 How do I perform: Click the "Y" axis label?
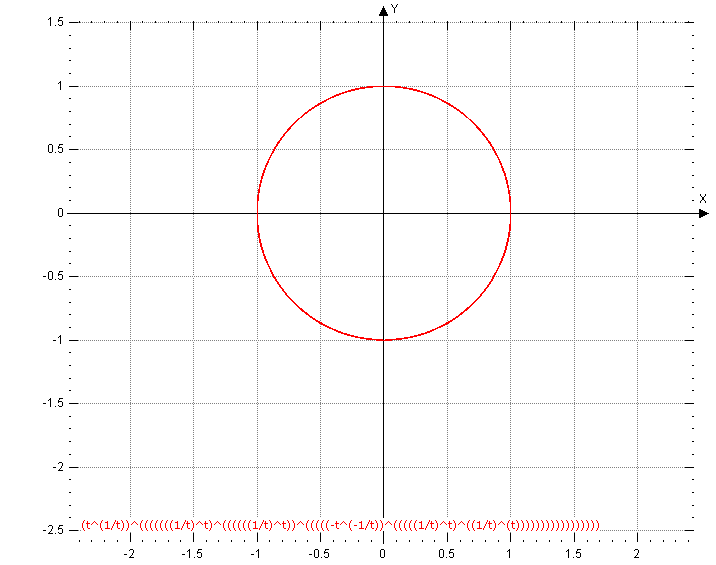pyautogui.click(x=395, y=8)
